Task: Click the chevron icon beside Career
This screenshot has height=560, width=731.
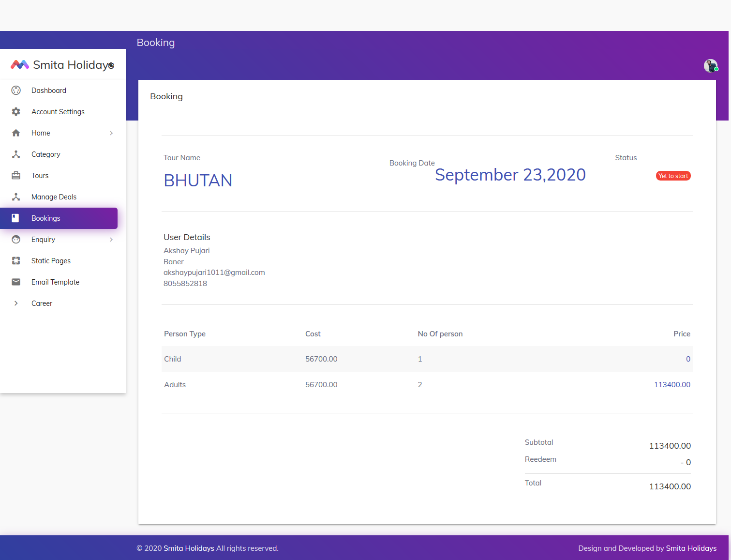Action: (x=16, y=303)
